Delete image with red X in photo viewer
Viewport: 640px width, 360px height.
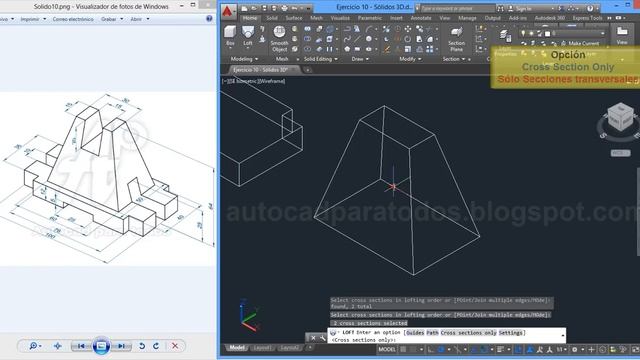pos(175,346)
